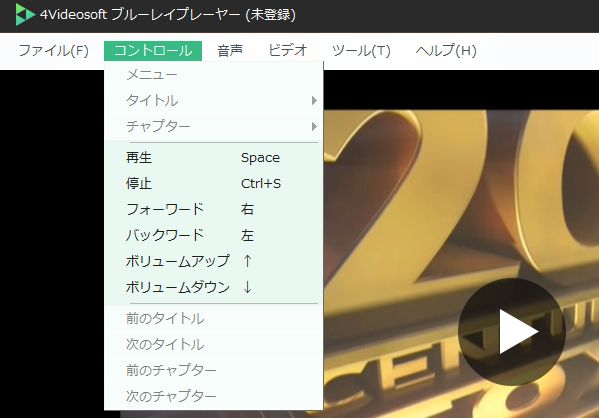The width and height of the screenshot is (599, 418).
Task: Click the large play button on video
Action: pyautogui.click(x=512, y=332)
